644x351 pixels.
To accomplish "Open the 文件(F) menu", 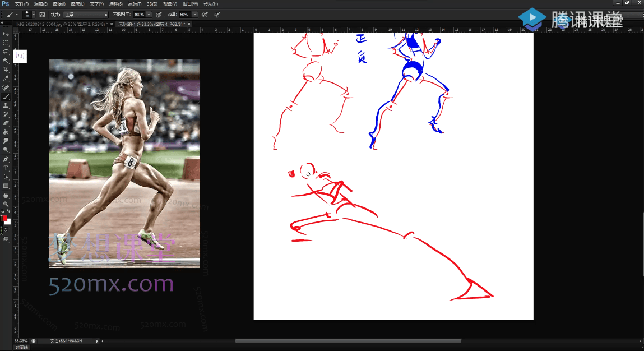I will [x=21, y=4].
